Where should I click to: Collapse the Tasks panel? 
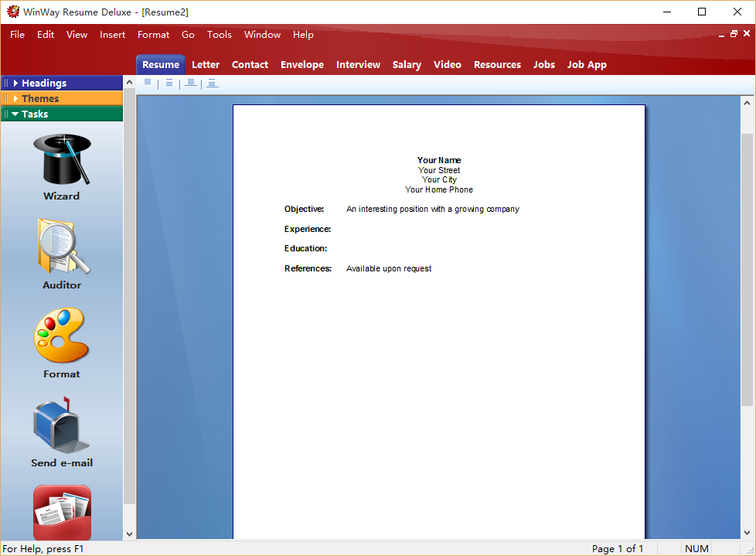(35, 114)
